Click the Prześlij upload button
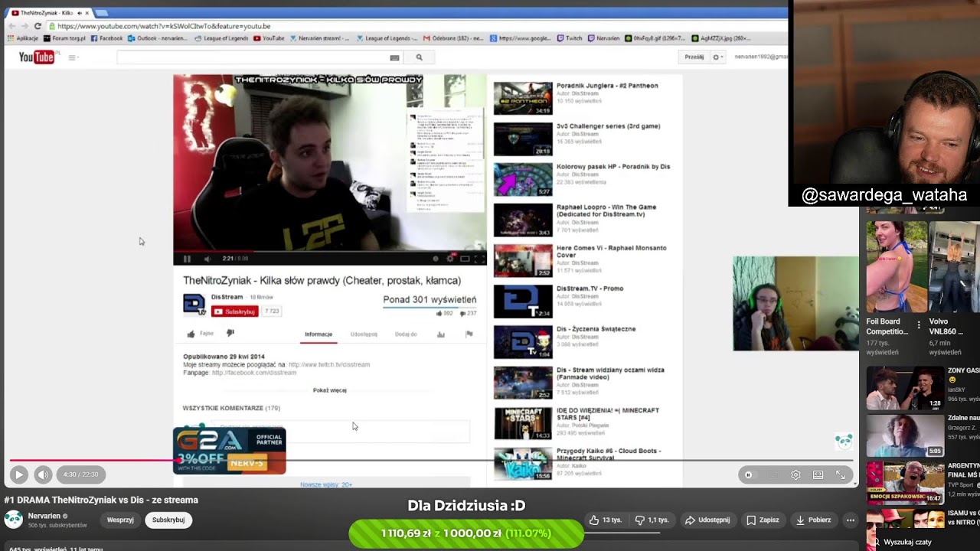Screen dimensions: 980x551 point(694,57)
